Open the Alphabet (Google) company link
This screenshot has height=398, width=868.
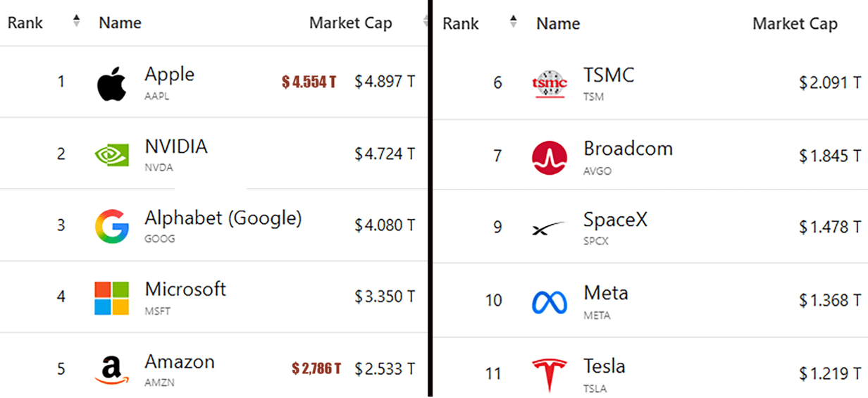point(223,218)
